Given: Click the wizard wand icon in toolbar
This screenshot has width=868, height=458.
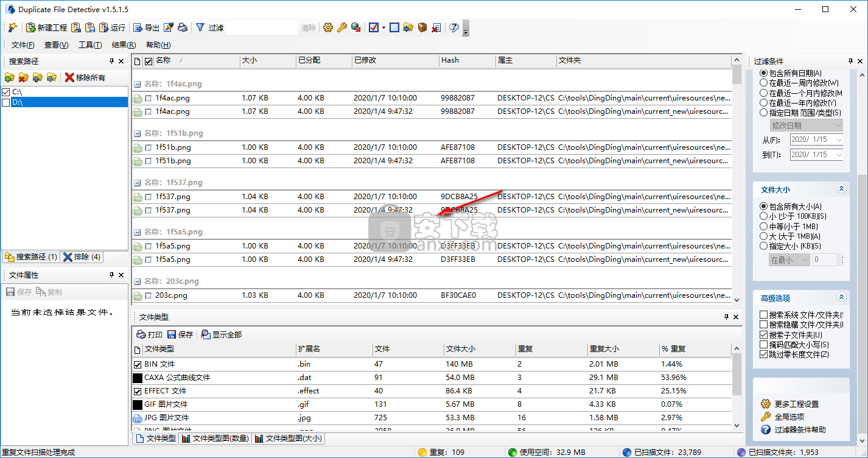Looking at the screenshot, I should pyautogui.click(x=12, y=27).
